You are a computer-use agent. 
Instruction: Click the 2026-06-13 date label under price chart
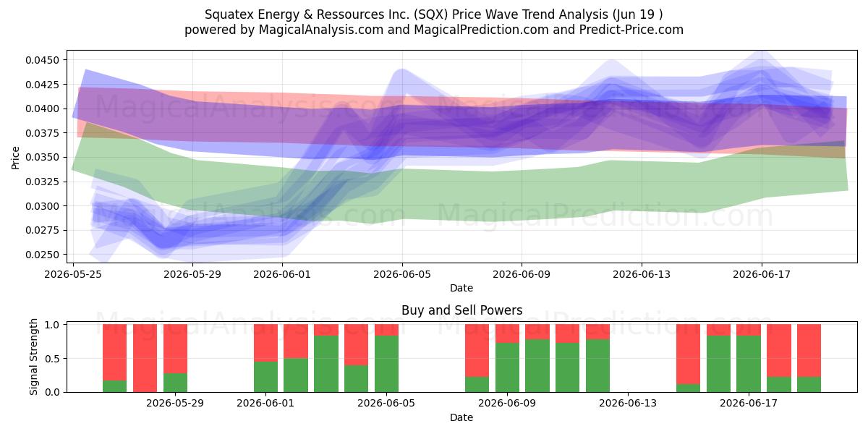pos(642,274)
